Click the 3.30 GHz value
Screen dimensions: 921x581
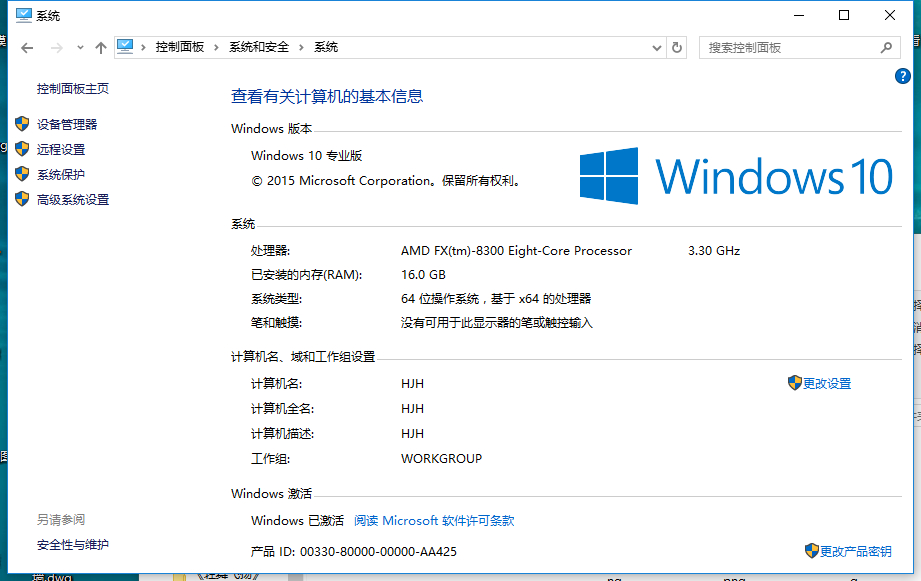click(x=714, y=251)
